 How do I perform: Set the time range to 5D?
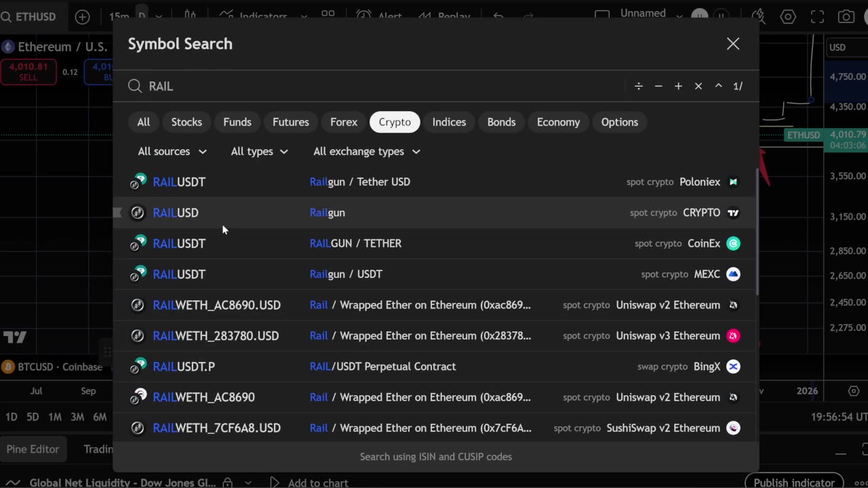(33, 417)
